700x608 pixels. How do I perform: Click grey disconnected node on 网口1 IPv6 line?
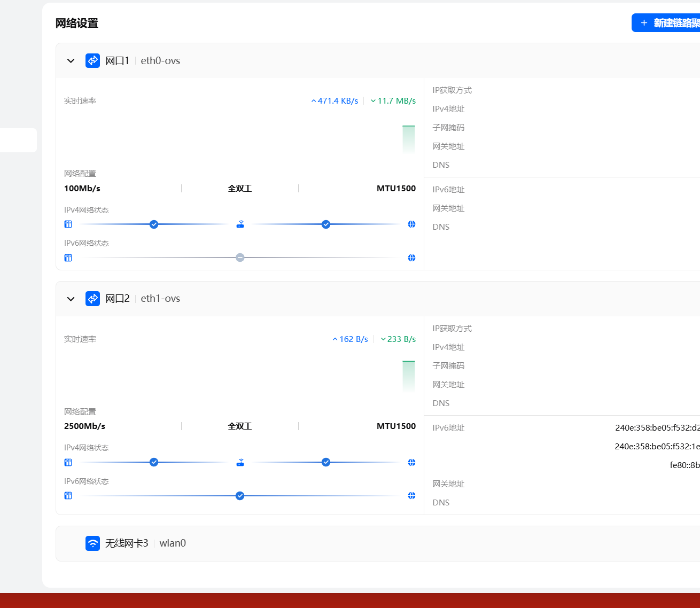point(240,258)
